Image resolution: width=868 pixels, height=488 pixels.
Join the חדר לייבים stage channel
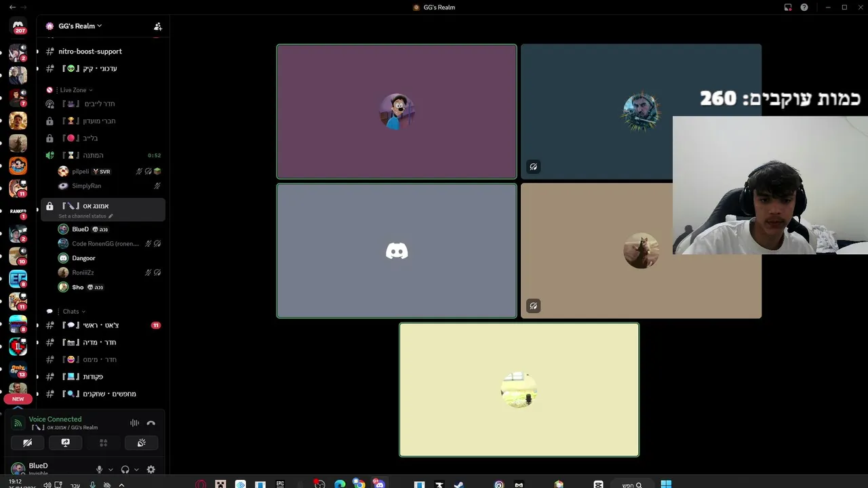[x=103, y=104]
